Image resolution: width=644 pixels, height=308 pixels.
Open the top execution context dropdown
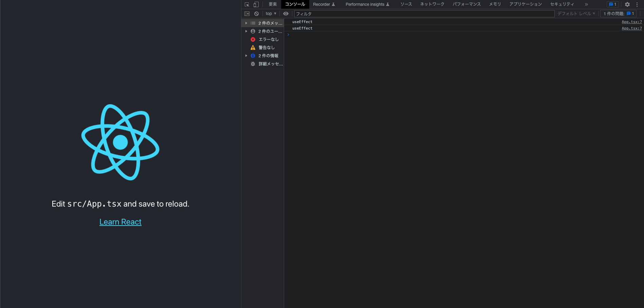271,14
